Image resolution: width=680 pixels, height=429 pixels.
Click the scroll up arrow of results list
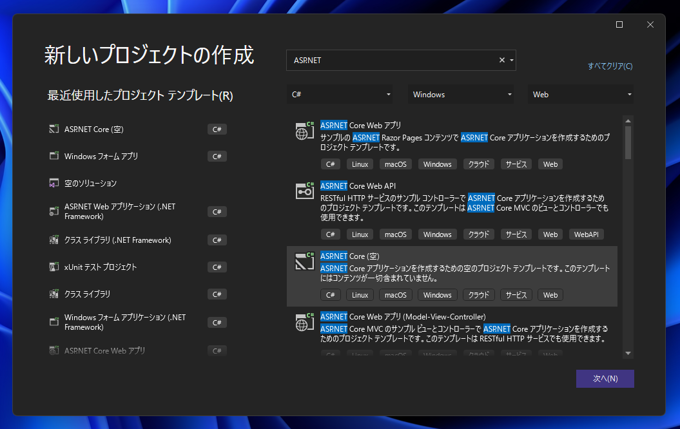coord(628,121)
